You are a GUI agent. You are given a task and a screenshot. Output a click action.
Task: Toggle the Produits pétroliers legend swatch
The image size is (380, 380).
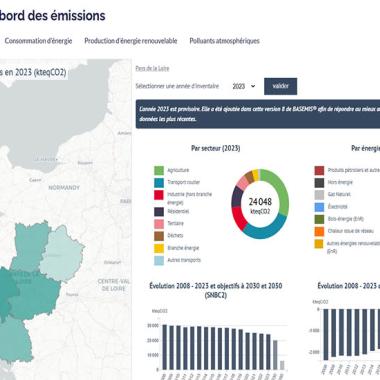point(319,170)
